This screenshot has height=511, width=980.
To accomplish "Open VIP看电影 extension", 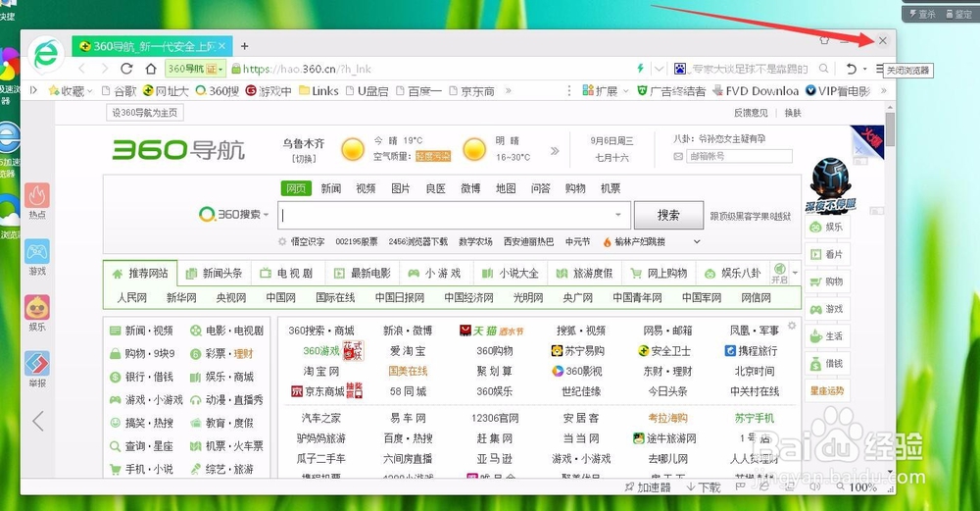I will coord(838,91).
